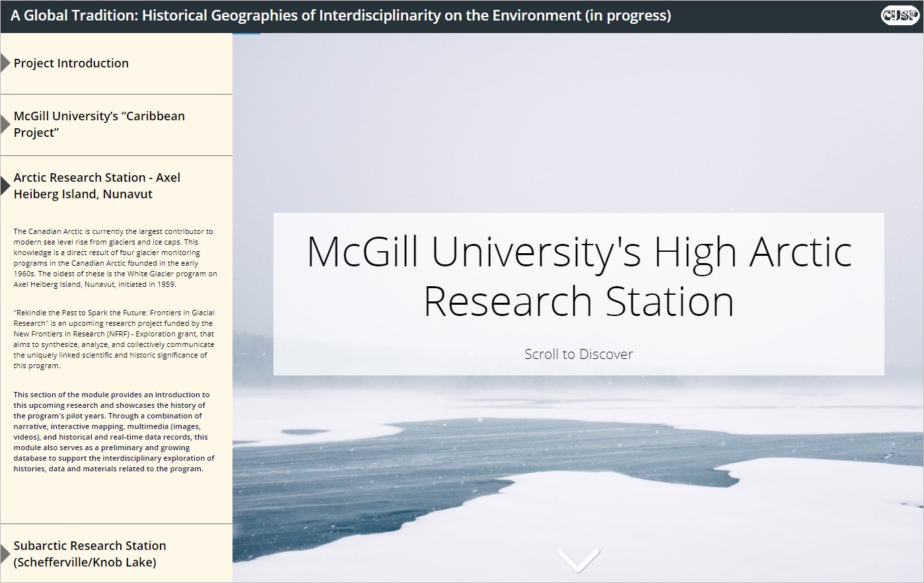Click the white down chevron at the bottom
924x583 pixels.
[578, 560]
